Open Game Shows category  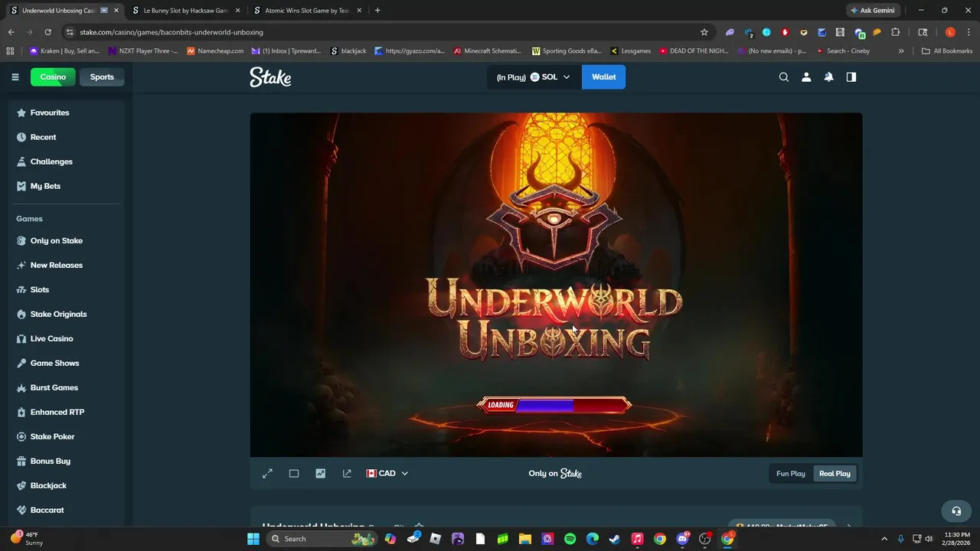(x=67, y=363)
